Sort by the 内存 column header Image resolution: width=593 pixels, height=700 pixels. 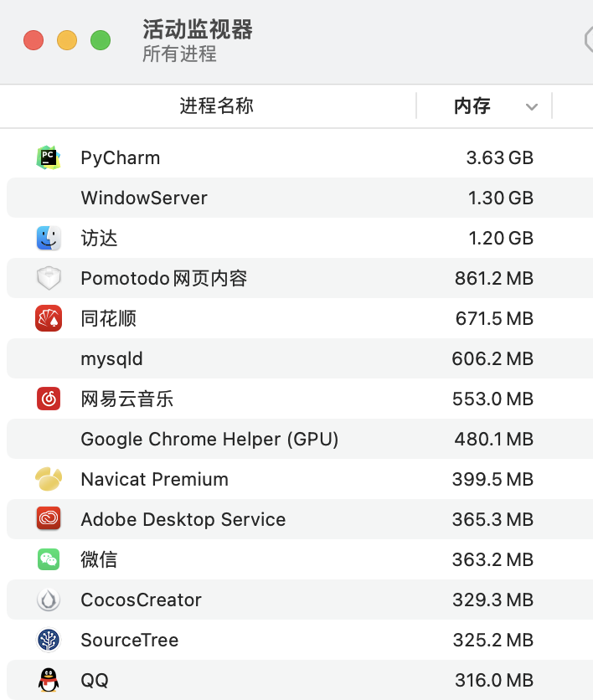tap(472, 106)
